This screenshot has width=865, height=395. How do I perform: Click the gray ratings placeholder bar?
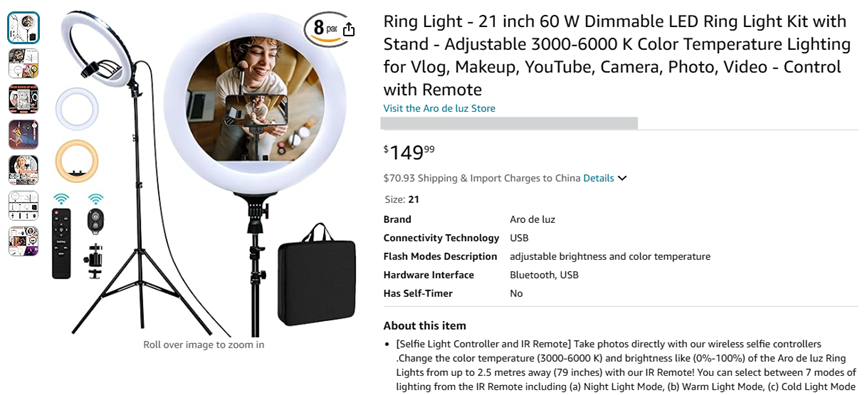pyautogui.click(x=509, y=123)
